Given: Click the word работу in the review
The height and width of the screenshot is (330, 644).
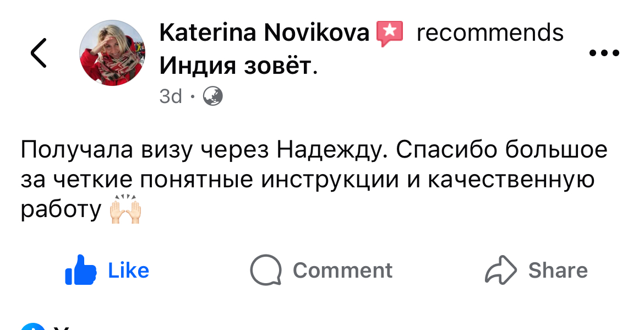Looking at the screenshot, I should (61, 210).
